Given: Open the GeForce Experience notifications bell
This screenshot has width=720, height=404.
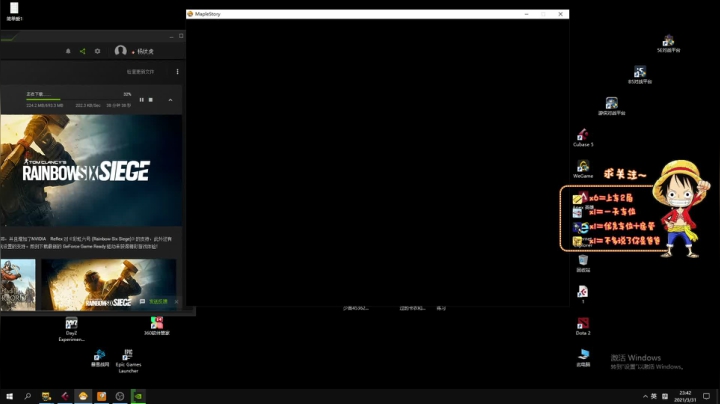Looking at the screenshot, I should [x=68, y=51].
